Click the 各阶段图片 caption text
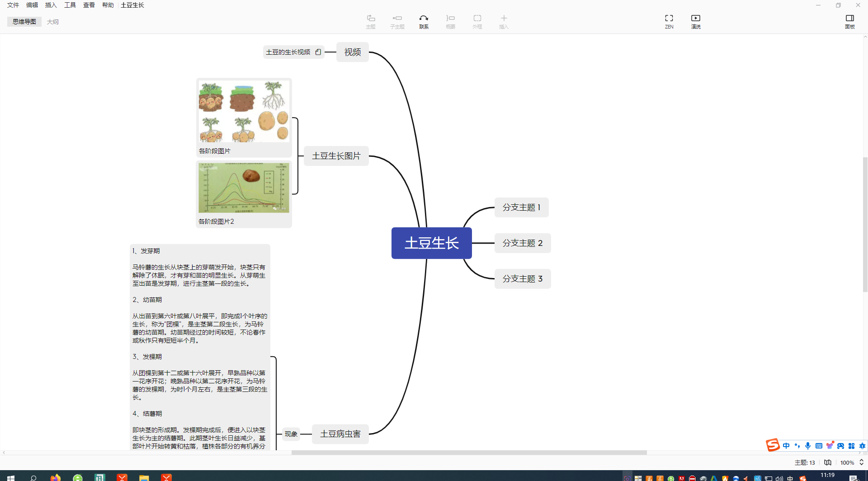 click(x=215, y=151)
